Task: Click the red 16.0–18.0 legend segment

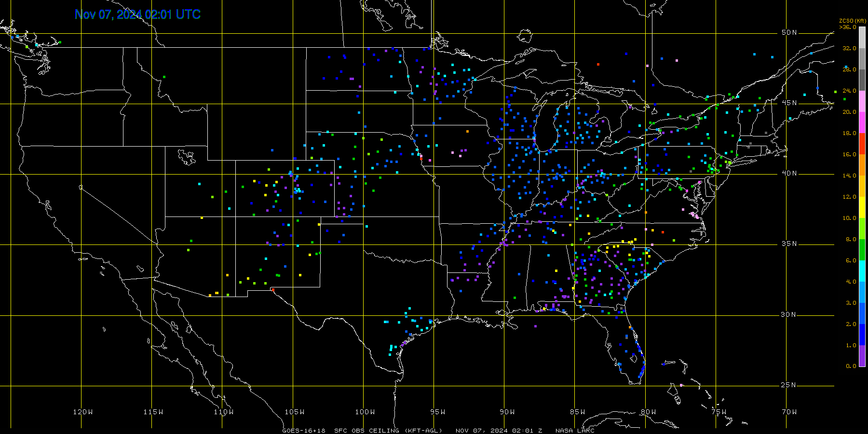Action: [862, 144]
